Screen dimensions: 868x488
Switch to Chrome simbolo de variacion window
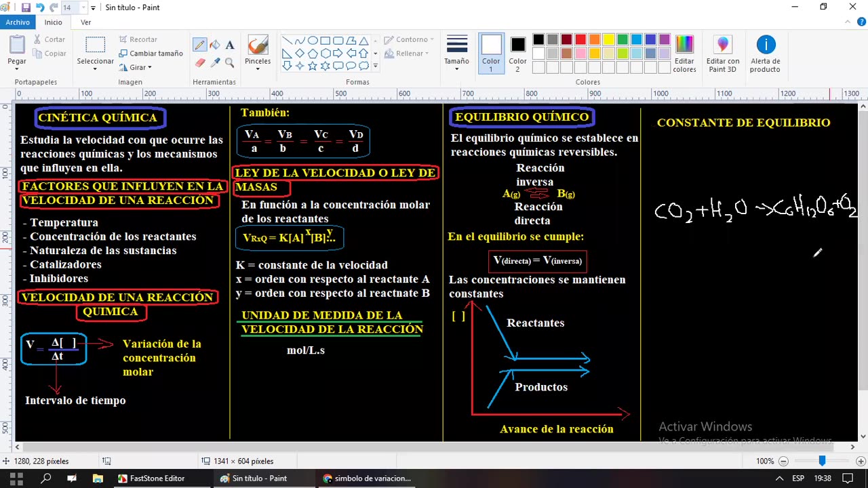[368, 478]
